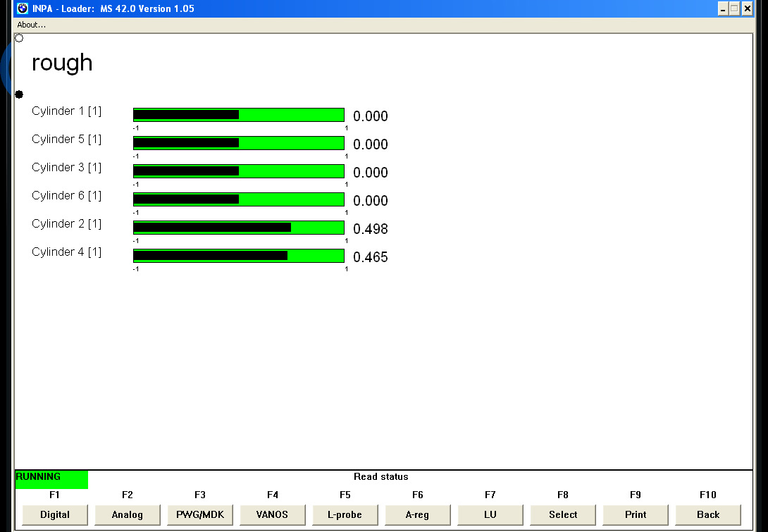The width and height of the screenshot is (768, 532).
Task: Click the 'Cylinder 1 [1]' label
Action: tap(67, 111)
